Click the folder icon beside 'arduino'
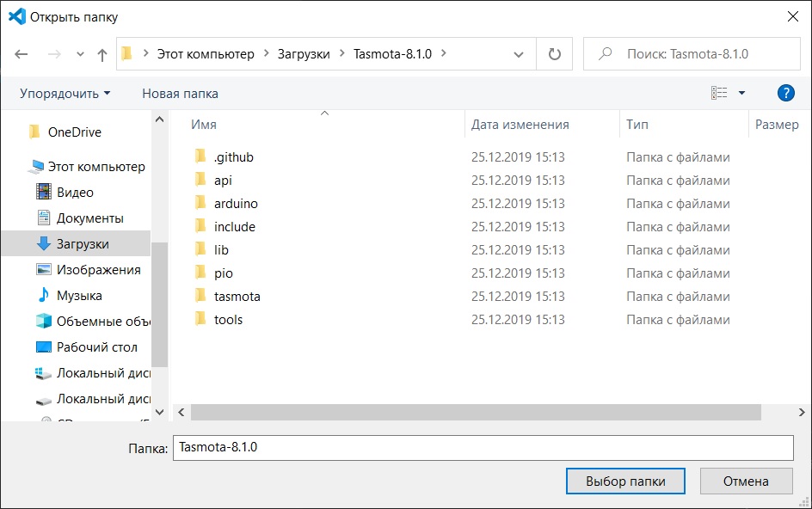Screen dimensions: 812x509 pyautogui.click(x=200, y=203)
